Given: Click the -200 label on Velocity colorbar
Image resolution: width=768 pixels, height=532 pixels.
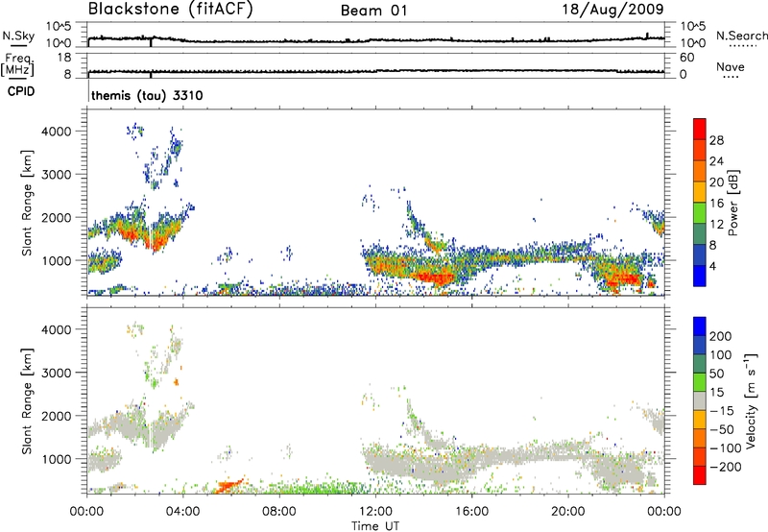Looking at the screenshot, I should coord(726,467).
